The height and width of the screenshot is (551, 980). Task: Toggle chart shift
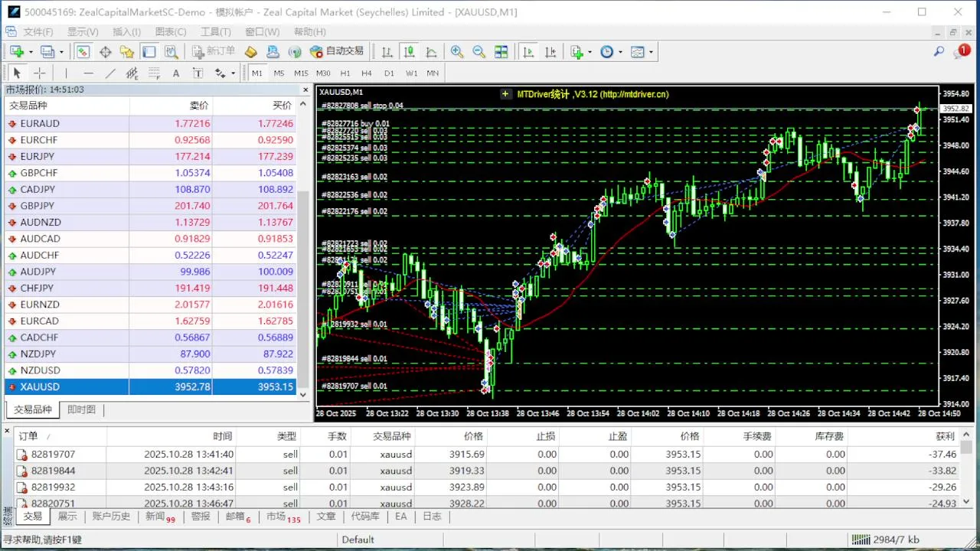(x=550, y=52)
